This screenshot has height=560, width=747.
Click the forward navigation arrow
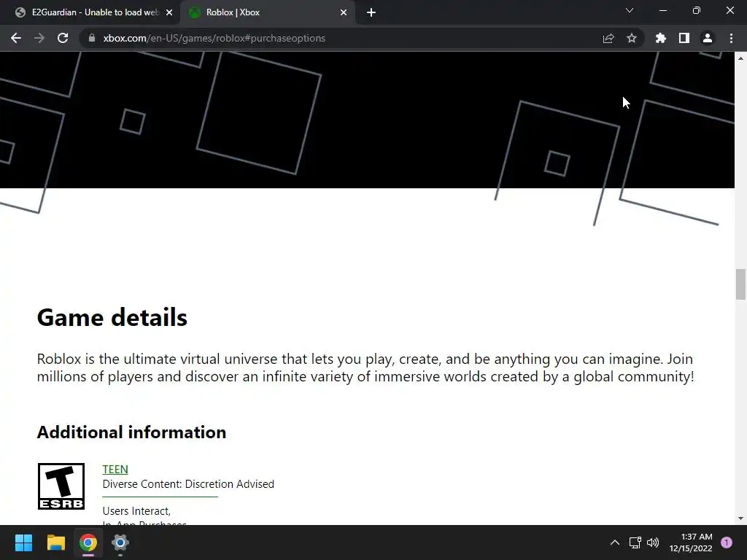click(x=39, y=38)
